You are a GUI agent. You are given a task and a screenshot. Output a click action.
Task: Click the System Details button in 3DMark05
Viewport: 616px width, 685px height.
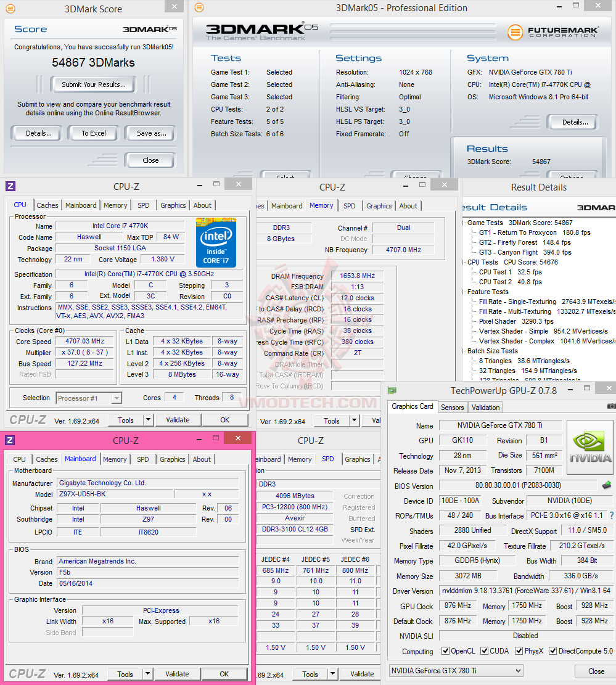(575, 122)
